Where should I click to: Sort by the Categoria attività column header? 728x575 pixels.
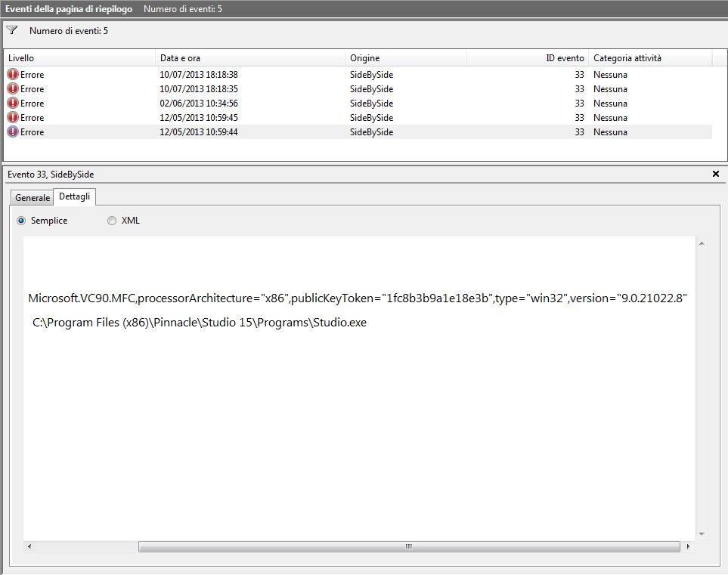[650, 58]
